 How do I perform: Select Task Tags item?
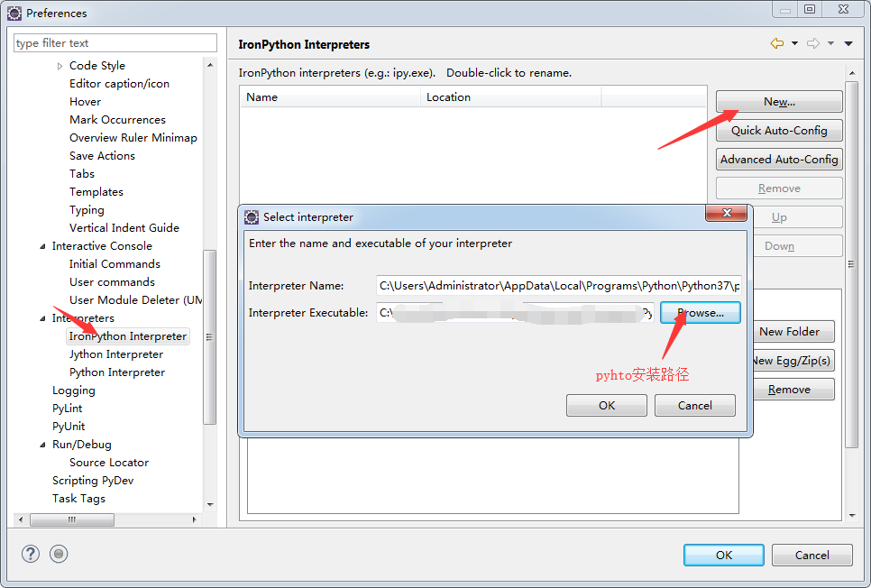coord(78,499)
